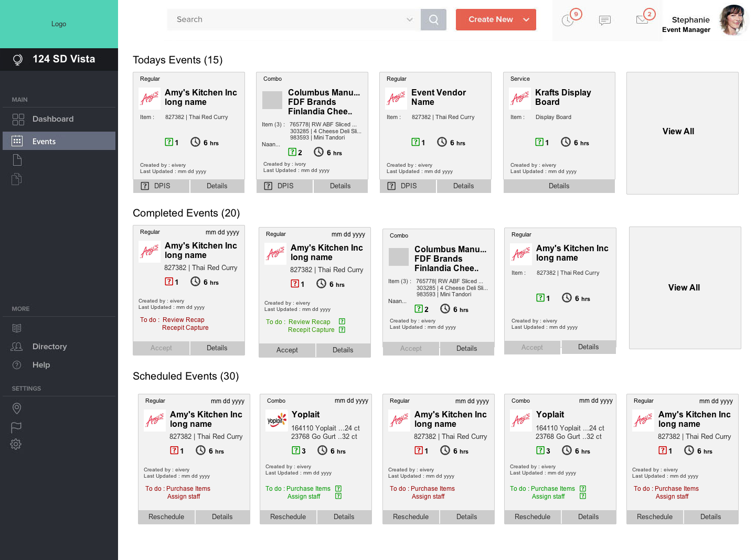This screenshot has width=756, height=560.
Task: Click View All for Todays Events
Action: [x=678, y=131]
